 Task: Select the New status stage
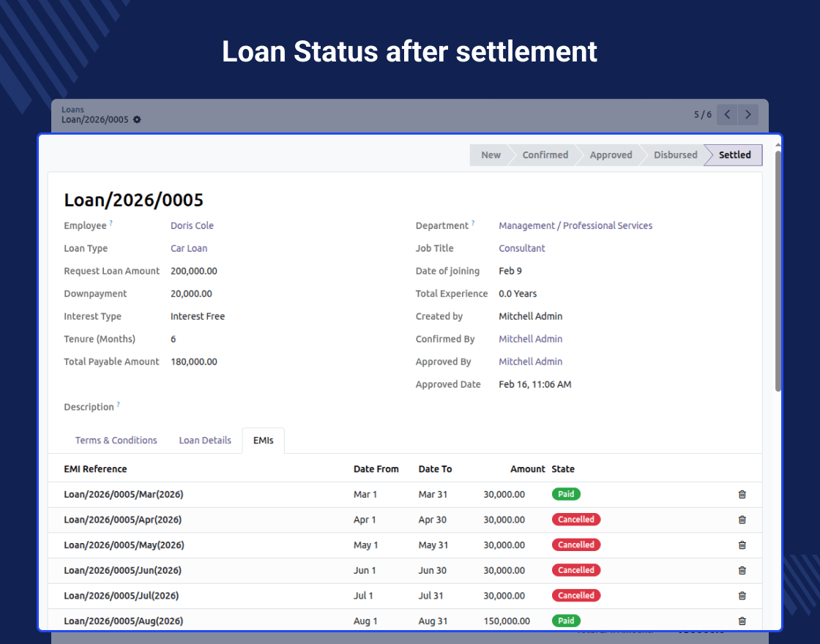491,155
